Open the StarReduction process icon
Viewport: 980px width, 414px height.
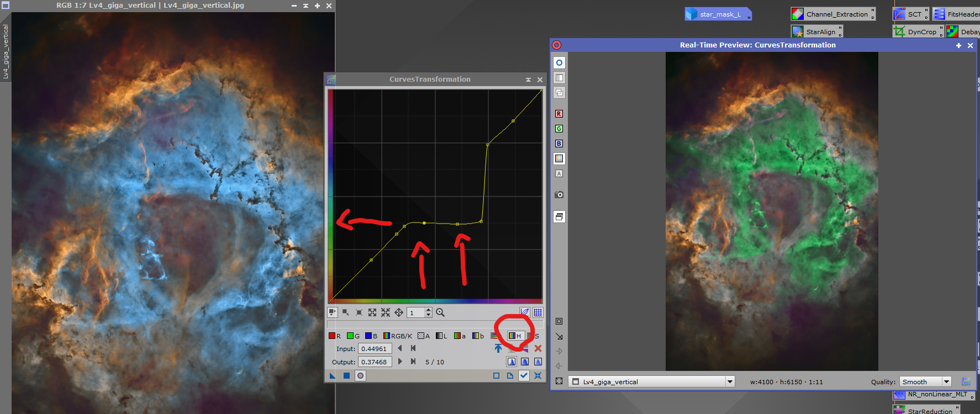point(926,410)
